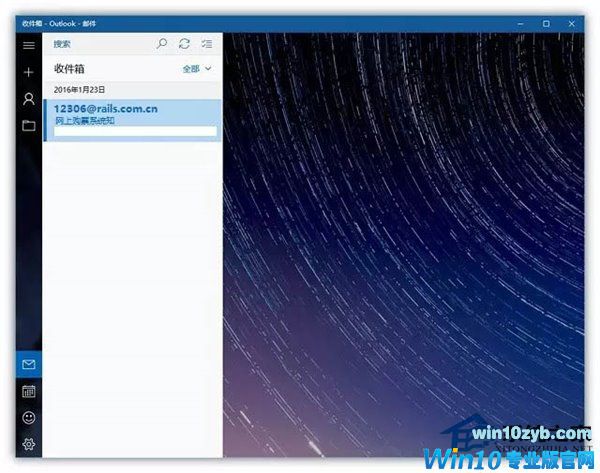Viewport: 600px width, 473px height.
Task: Open email from 12306@rails.com.cn
Action: 133,120
